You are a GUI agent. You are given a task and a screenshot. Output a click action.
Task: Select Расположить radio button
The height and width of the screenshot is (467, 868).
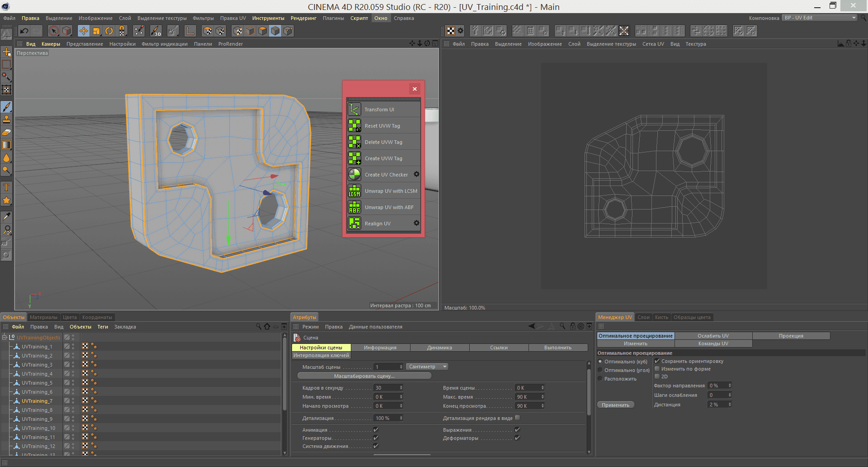[600, 379]
